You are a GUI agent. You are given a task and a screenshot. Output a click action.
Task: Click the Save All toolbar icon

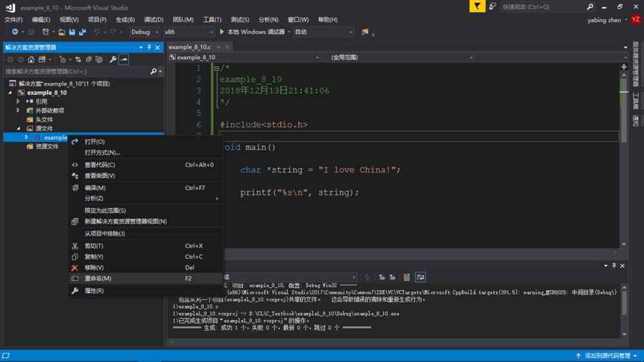click(x=82, y=32)
